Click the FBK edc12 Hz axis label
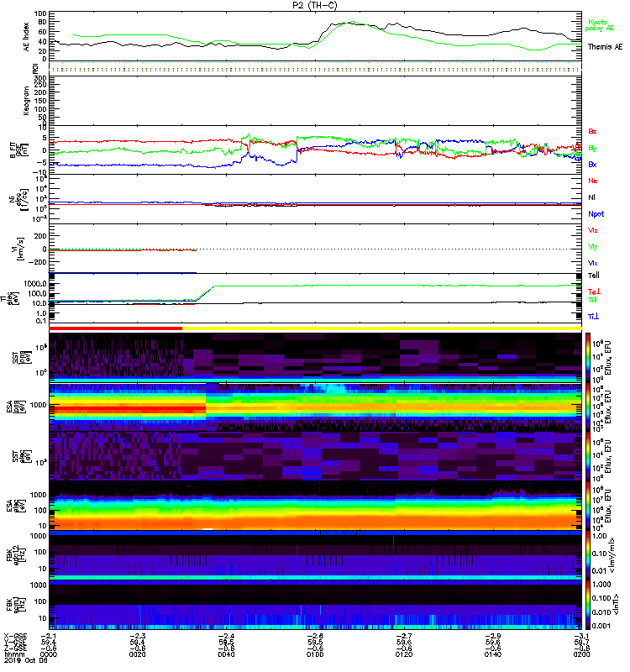The width and height of the screenshot is (630, 672). pyautogui.click(x=16, y=555)
